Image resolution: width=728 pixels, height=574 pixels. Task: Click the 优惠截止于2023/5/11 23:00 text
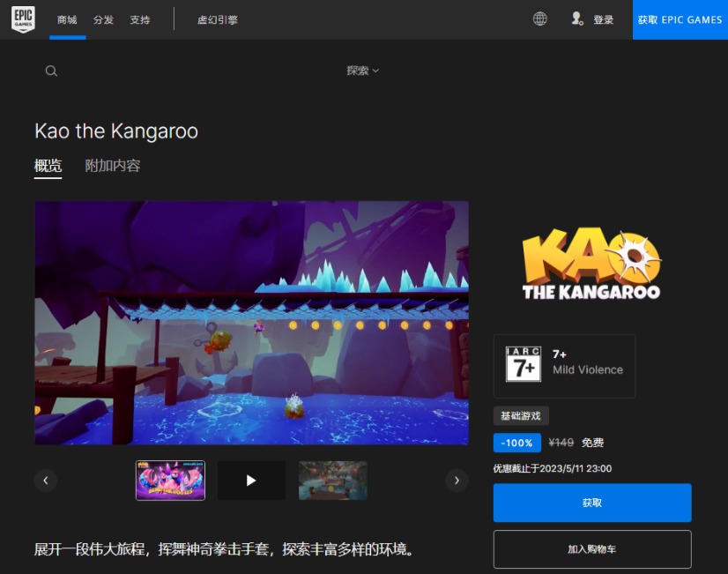click(553, 468)
